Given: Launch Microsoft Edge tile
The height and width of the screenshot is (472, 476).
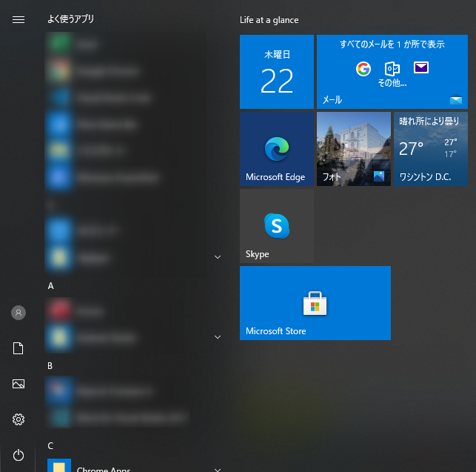Looking at the screenshot, I should tap(277, 149).
